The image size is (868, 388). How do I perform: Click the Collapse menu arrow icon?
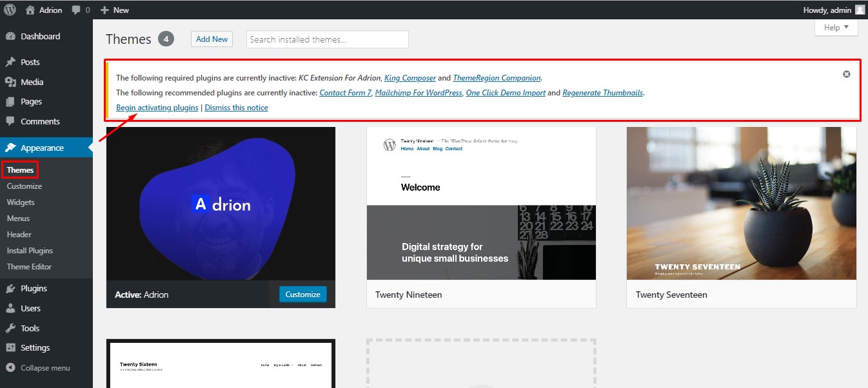point(10,368)
